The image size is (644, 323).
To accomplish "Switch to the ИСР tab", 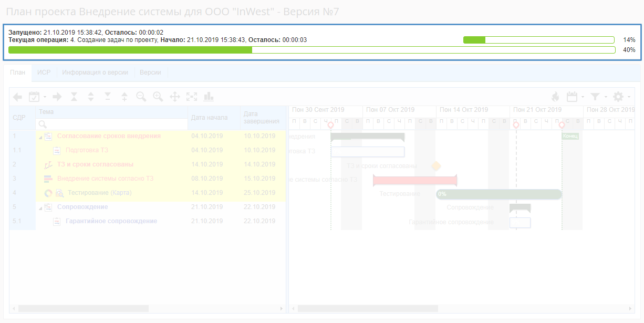I will tap(44, 72).
